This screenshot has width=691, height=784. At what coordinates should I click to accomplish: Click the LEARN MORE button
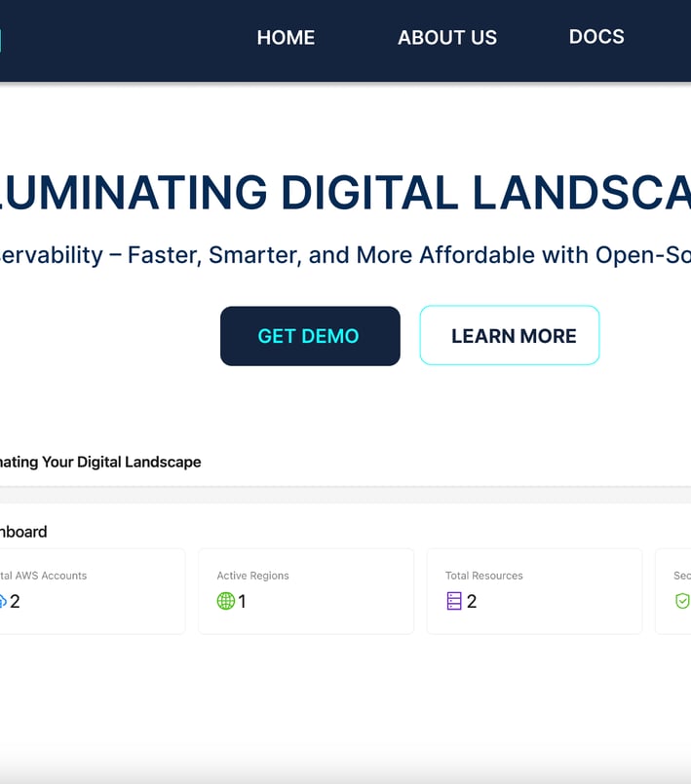510,335
